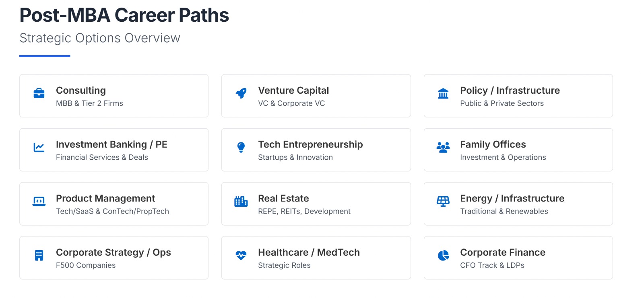Click the office building icon for Corporate Strategy
This screenshot has width=644, height=298.
[39, 255]
